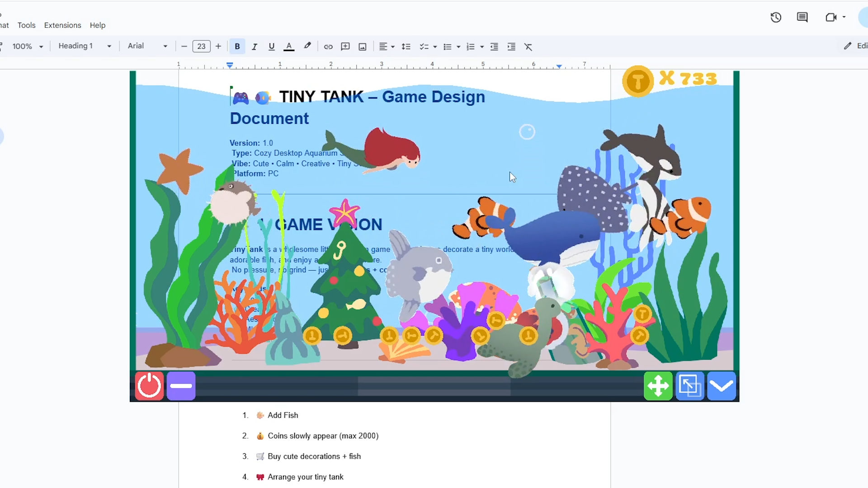868x488 pixels.
Task: Open the comments panel
Action: coord(802,17)
